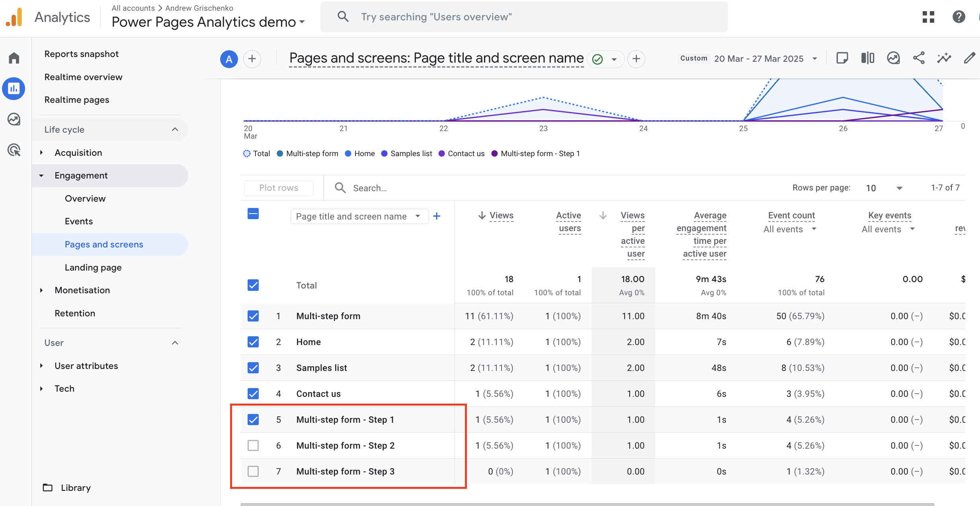
Task: Share this report via the share icon
Action: coord(919,58)
